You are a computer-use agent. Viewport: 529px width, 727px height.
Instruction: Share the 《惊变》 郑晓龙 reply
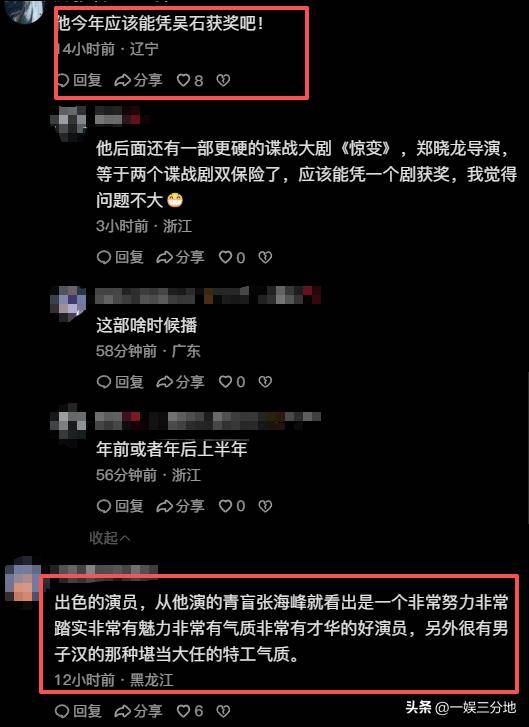point(180,257)
